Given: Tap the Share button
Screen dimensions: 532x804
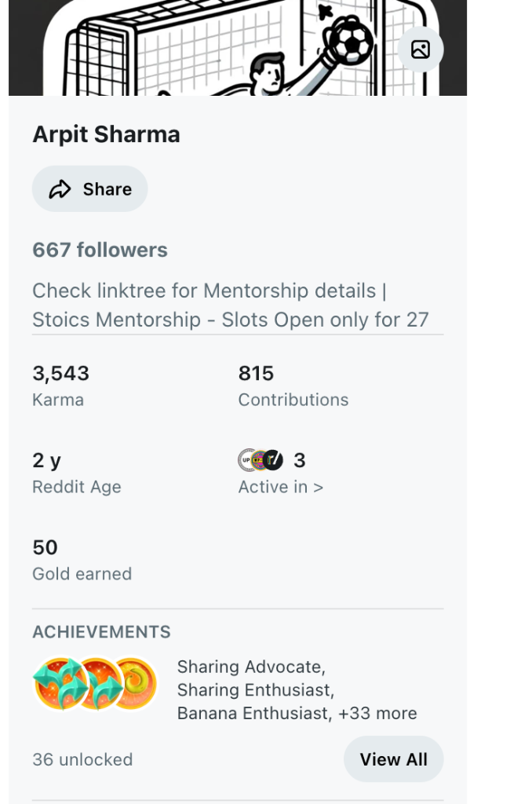Looking at the screenshot, I should (89, 188).
